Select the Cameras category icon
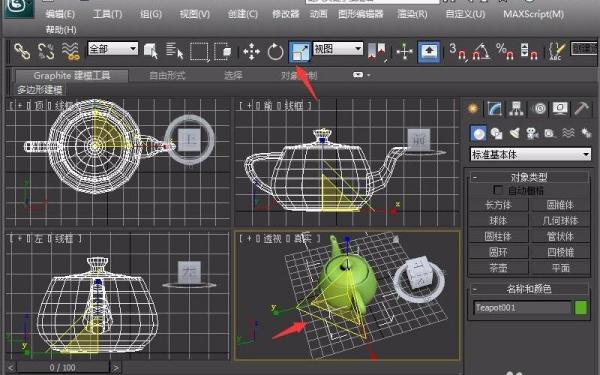600x375 pixels. pyautogui.click(x=532, y=134)
